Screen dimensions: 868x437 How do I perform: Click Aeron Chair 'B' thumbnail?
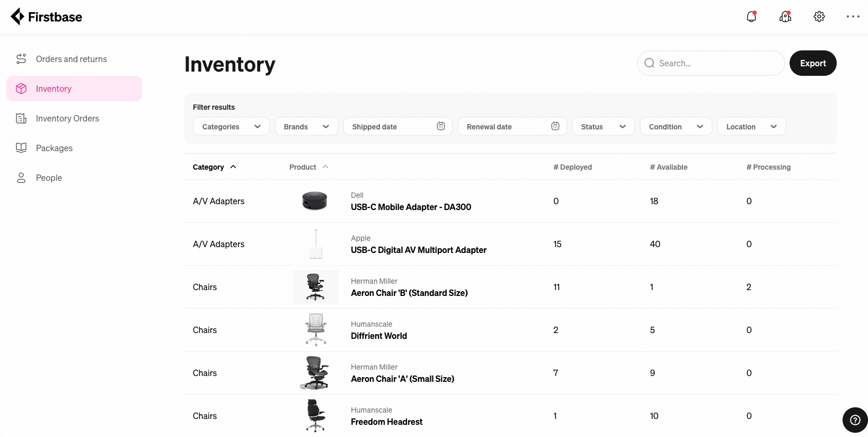pyautogui.click(x=316, y=287)
